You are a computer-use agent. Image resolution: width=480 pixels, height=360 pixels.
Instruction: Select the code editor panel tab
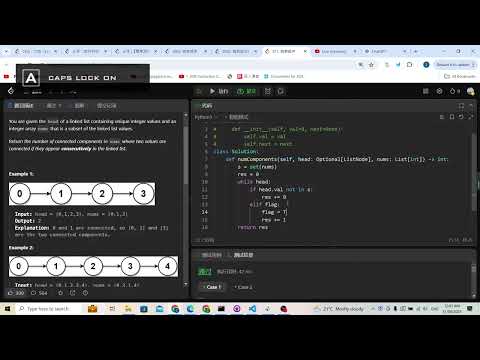coord(204,106)
